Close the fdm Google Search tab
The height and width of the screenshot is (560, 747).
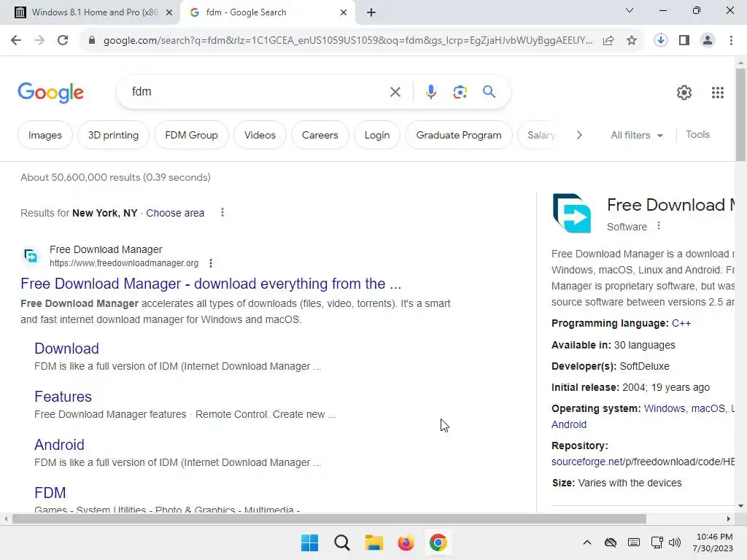pyautogui.click(x=344, y=12)
